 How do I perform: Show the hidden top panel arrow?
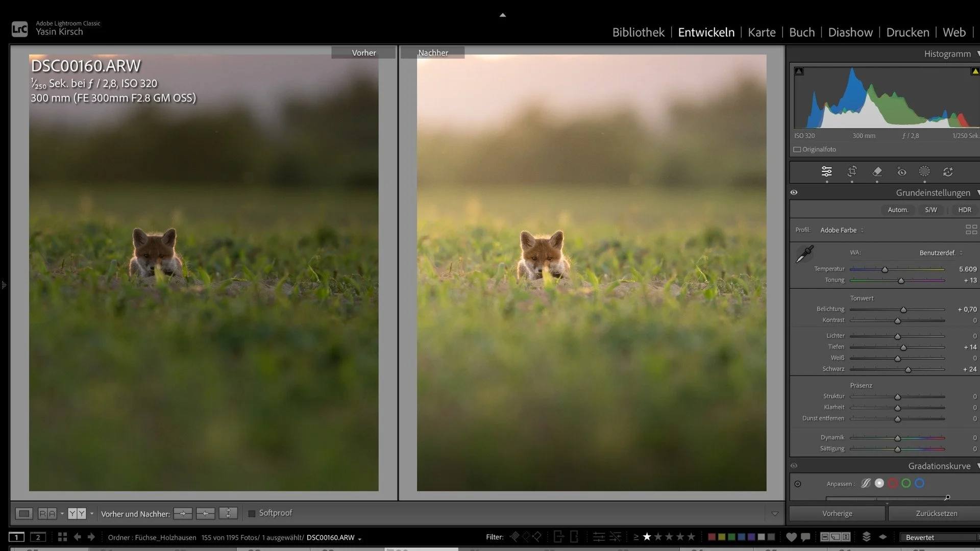click(x=503, y=15)
